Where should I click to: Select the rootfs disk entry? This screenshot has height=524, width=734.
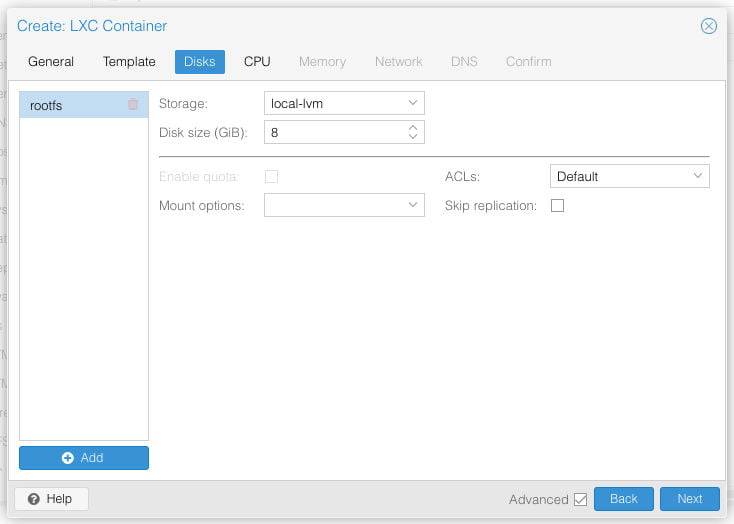coord(70,105)
